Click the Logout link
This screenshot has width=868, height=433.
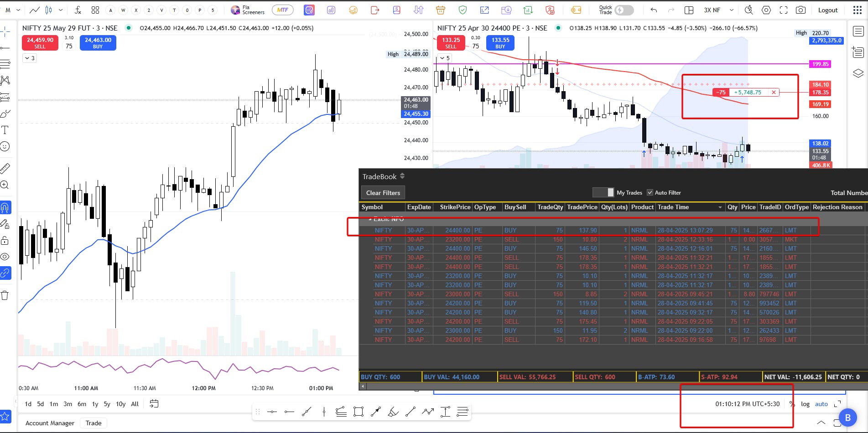click(x=828, y=10)
